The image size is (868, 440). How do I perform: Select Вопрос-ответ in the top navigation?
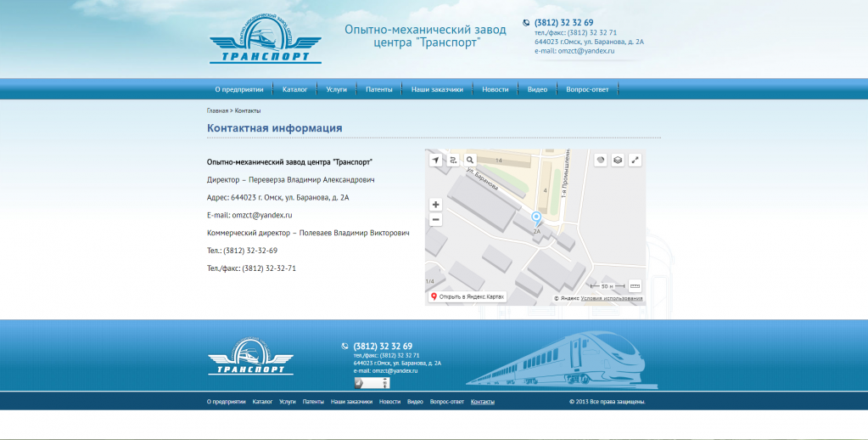click(589, 89)
